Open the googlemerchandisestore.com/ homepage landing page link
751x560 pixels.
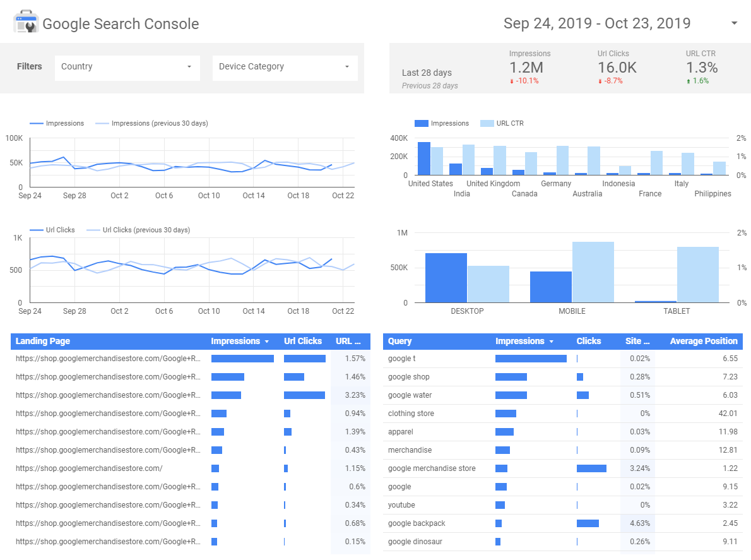(89, 468)
